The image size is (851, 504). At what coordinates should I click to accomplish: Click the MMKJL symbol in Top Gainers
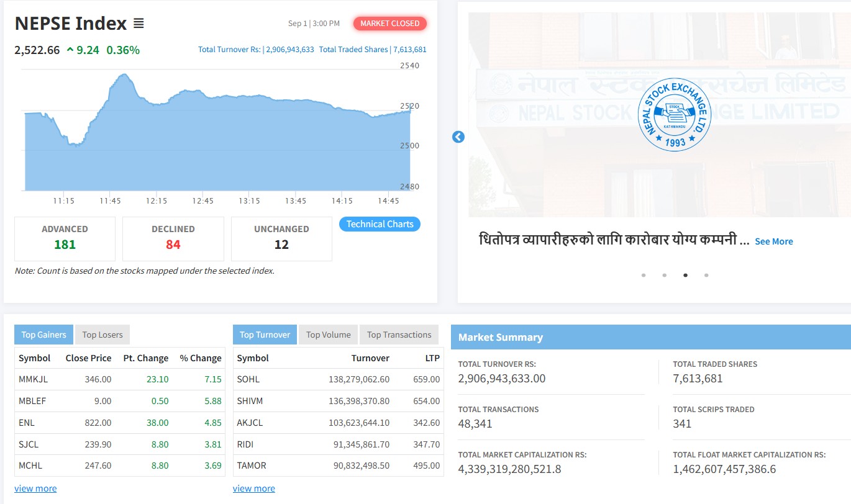click(33, 379)
